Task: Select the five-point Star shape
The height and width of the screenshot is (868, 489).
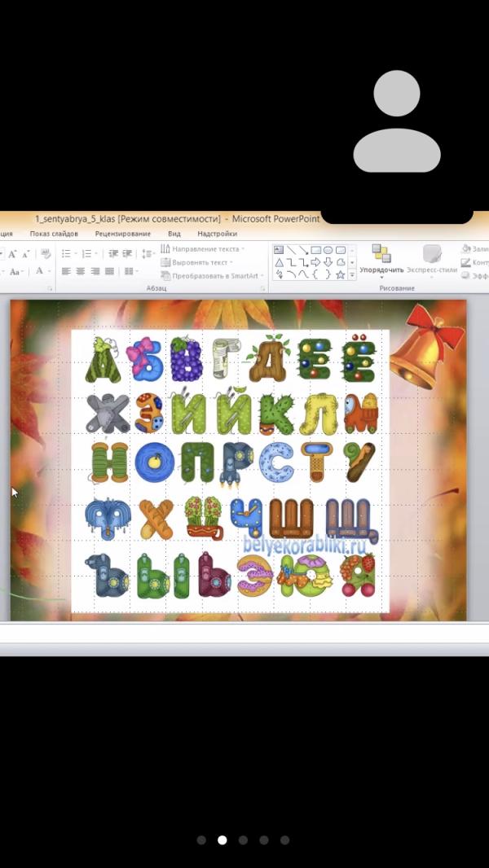Action: [341, 274]
